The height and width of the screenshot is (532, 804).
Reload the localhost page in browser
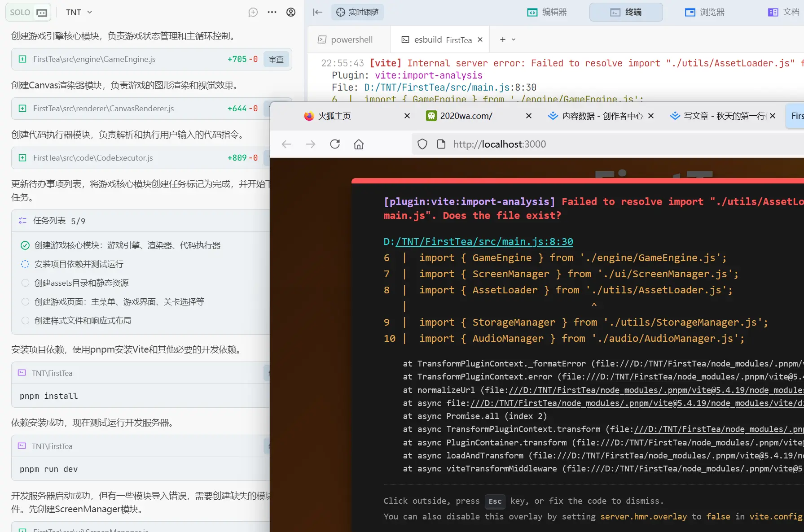335,144
